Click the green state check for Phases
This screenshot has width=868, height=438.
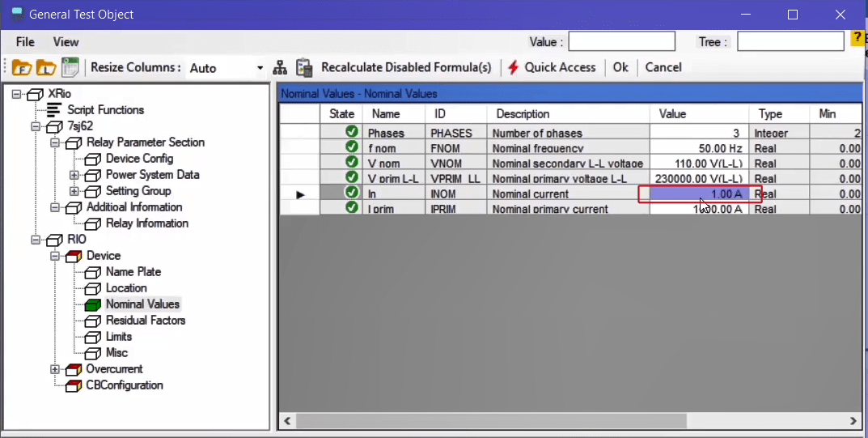tap(352, 132)
